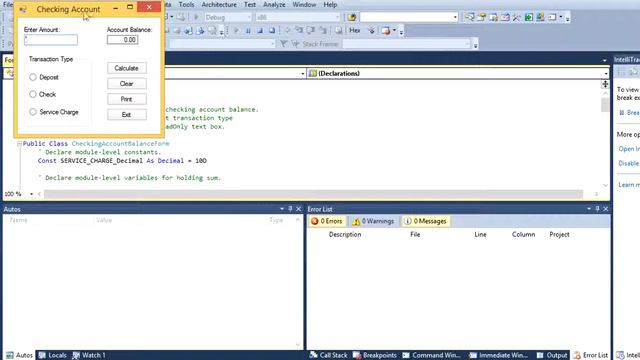Close the Error List panel

[x=606, y=209]
